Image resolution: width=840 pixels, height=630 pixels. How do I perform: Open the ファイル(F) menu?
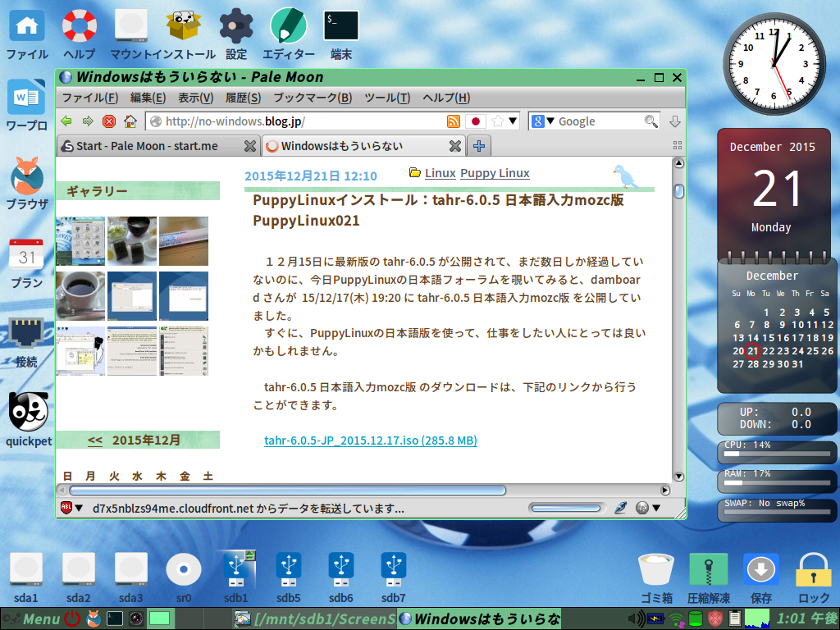[90, 98]
